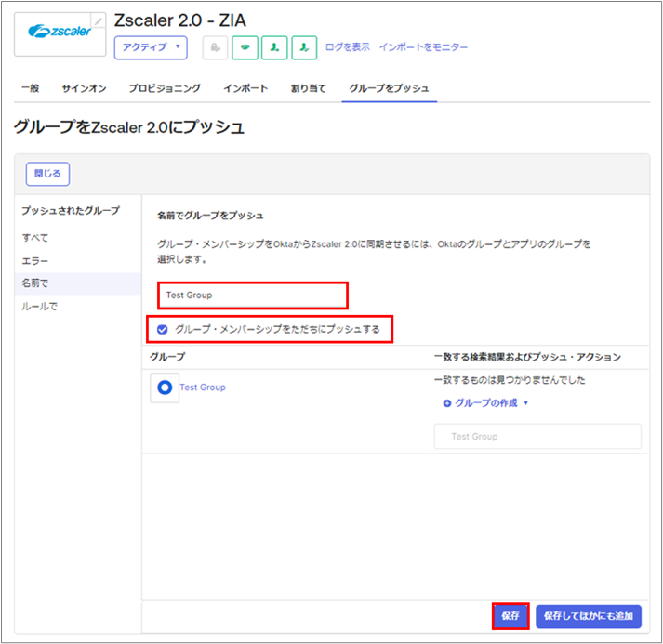Screen dimensions: 663x644
Task: Open the Test Group link in list
Action: (203, 388)
